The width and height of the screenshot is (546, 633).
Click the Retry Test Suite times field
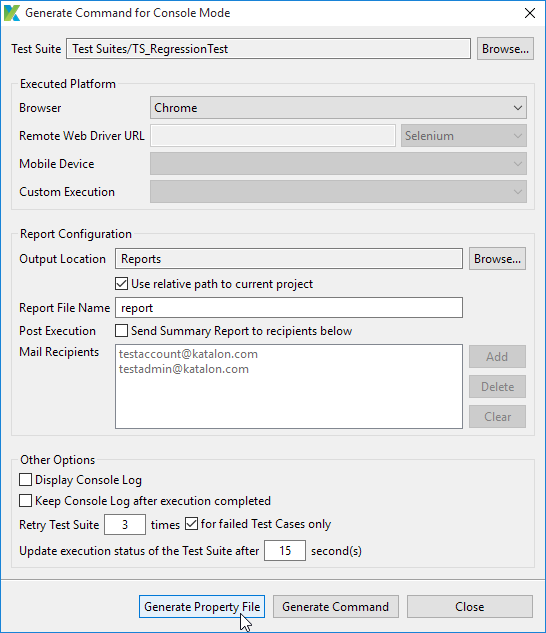click(x=125, y=524)
